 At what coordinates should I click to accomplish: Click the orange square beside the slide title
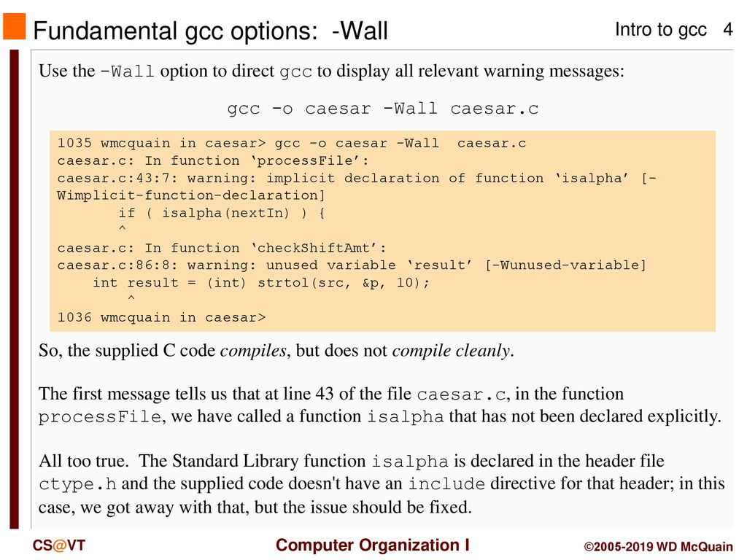coord(15,26)
